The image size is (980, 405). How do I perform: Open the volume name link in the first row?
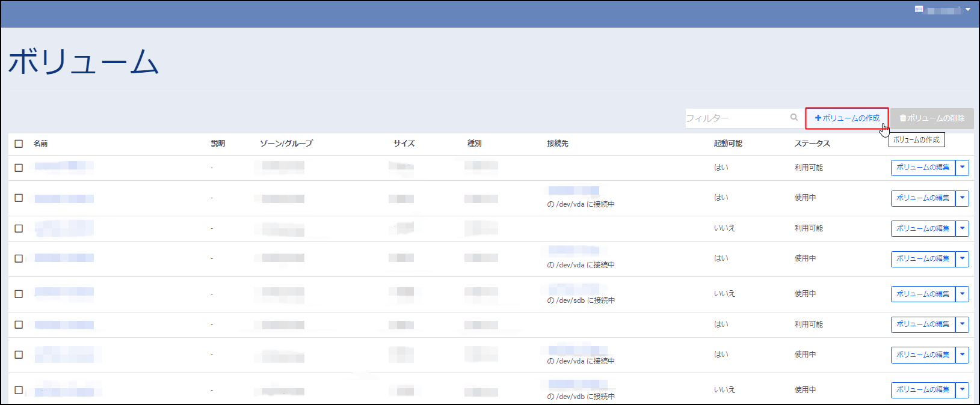[64, 166]
